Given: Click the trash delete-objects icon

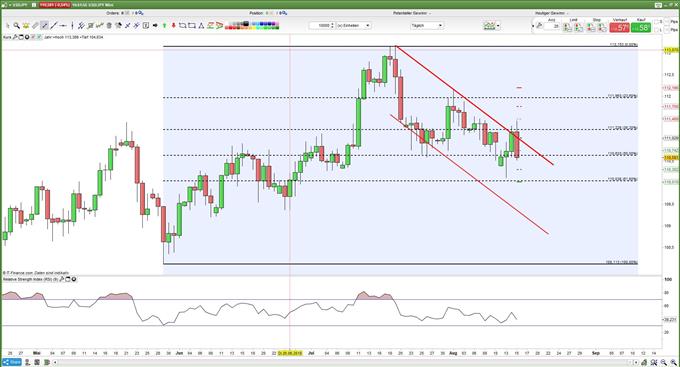Looking at the screenshot, I should pos(109,26).
